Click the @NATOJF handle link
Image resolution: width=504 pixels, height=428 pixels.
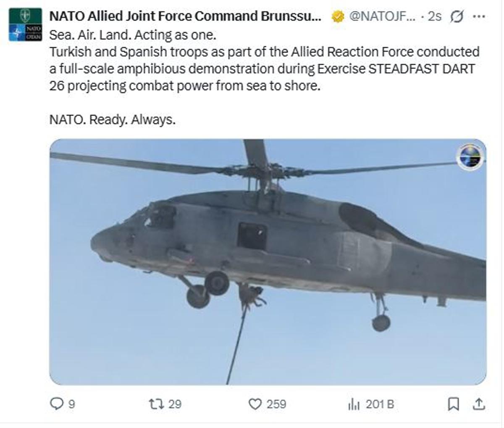click(382, 16)
